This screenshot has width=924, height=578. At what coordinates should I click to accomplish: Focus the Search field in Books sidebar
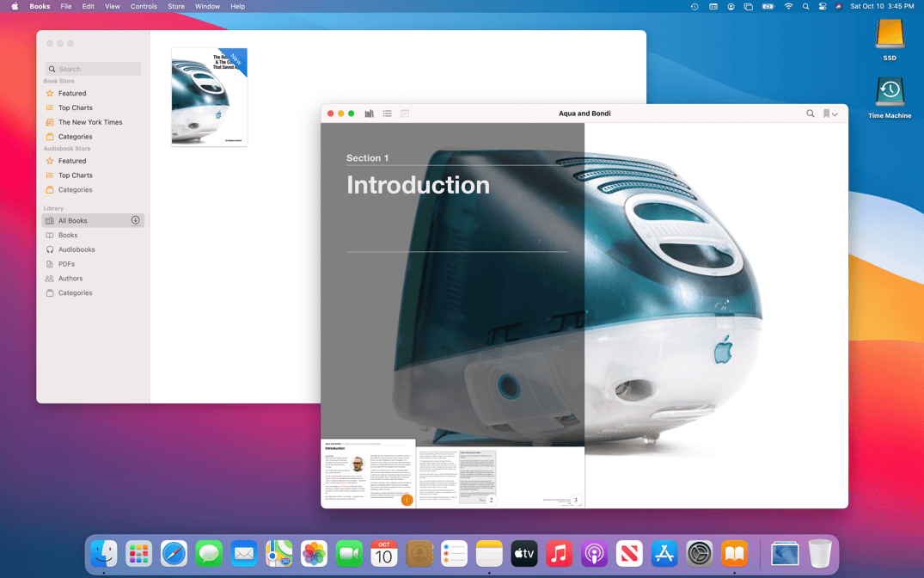[x=93, y=69]
